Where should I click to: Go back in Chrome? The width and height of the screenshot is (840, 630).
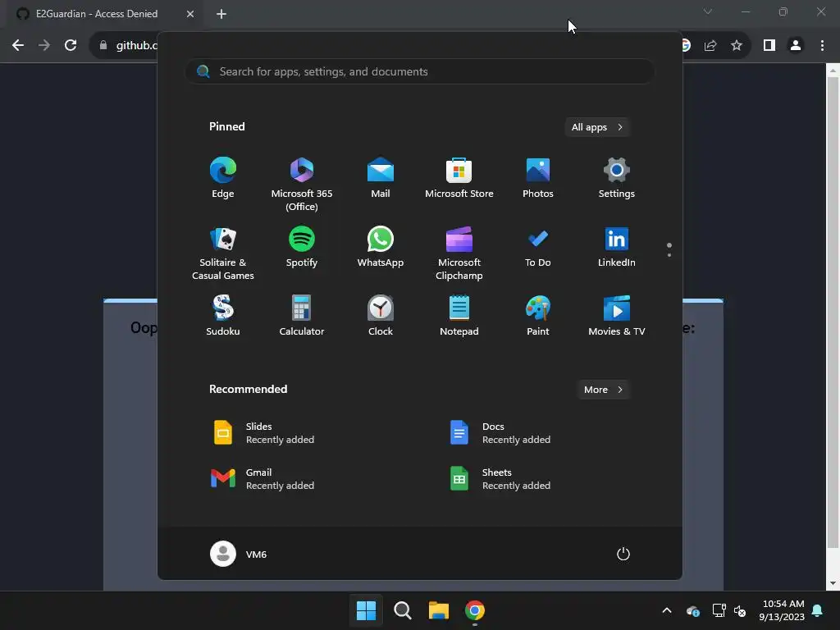[x=18, y=46]
